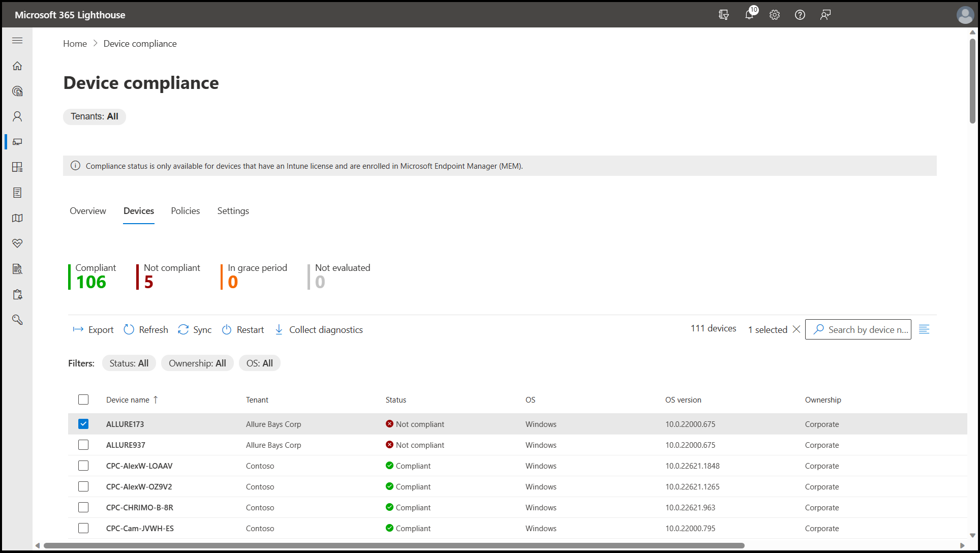Click the Home icon in sidebar
This screenshot has height=553, width=980.
pyautogui.click(x=17, y=66)
